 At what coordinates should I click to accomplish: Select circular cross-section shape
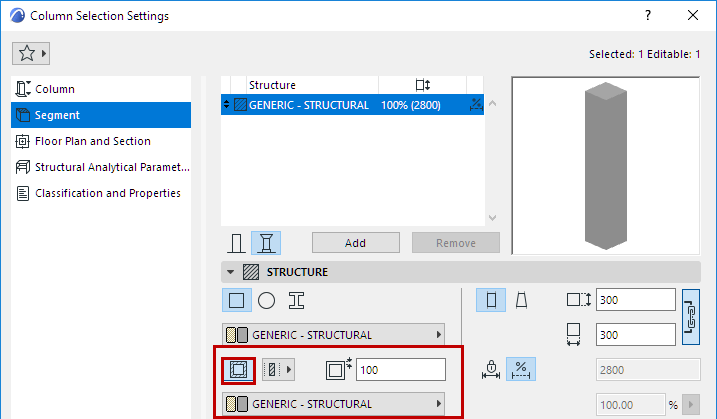coord(267,301)
